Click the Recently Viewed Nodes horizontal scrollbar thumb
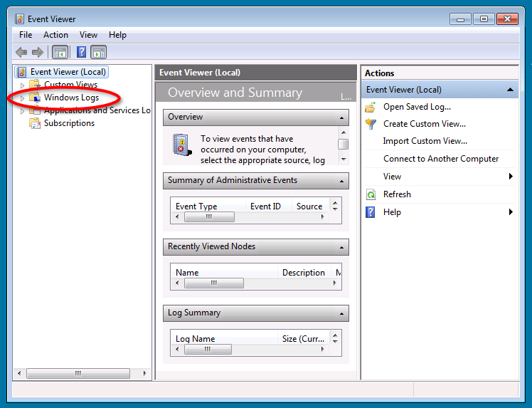Viewport: 532px width, 408px height. click(x=214, y=283)
